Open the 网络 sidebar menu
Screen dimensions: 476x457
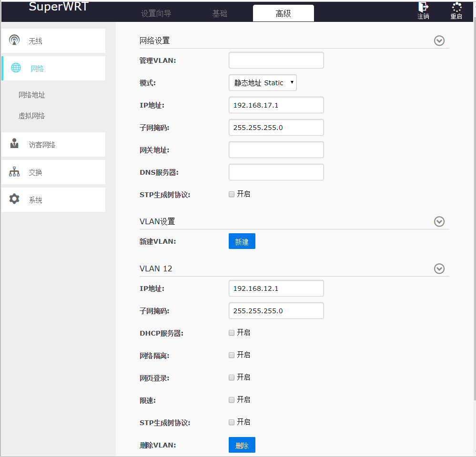(53, 68)
